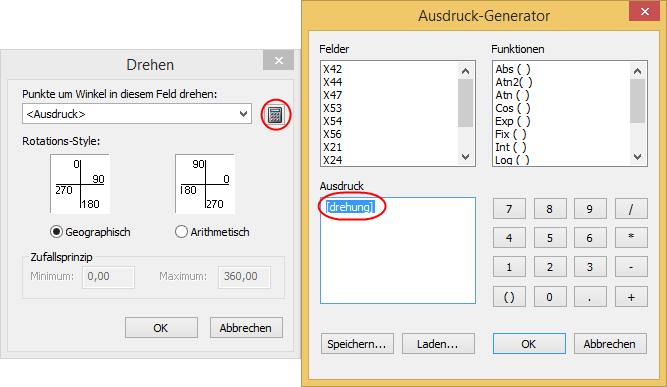Click the Felder list scrollbar thumb
The width and height of the screenshot is (667, 387).
465,102
